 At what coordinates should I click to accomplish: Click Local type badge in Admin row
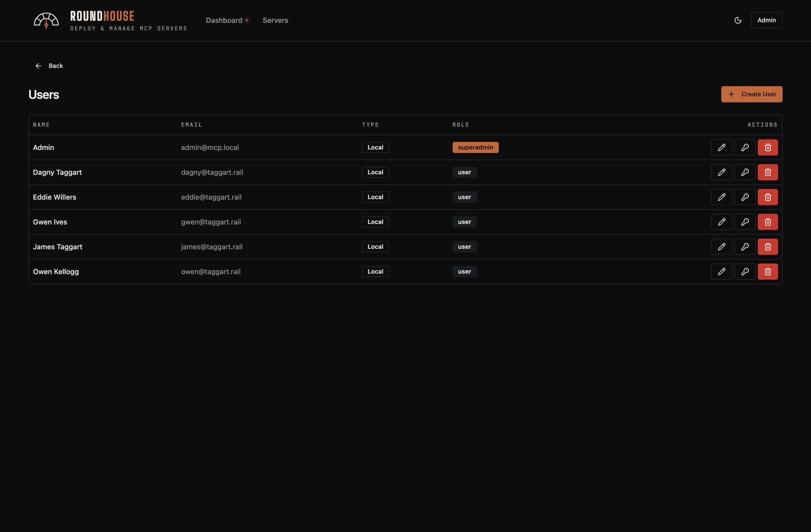pos(375,147)
